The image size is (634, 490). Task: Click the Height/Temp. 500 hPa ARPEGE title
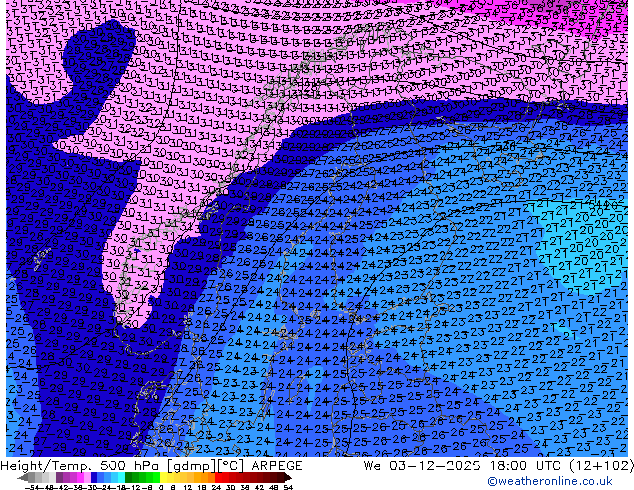tap(151, 466)
